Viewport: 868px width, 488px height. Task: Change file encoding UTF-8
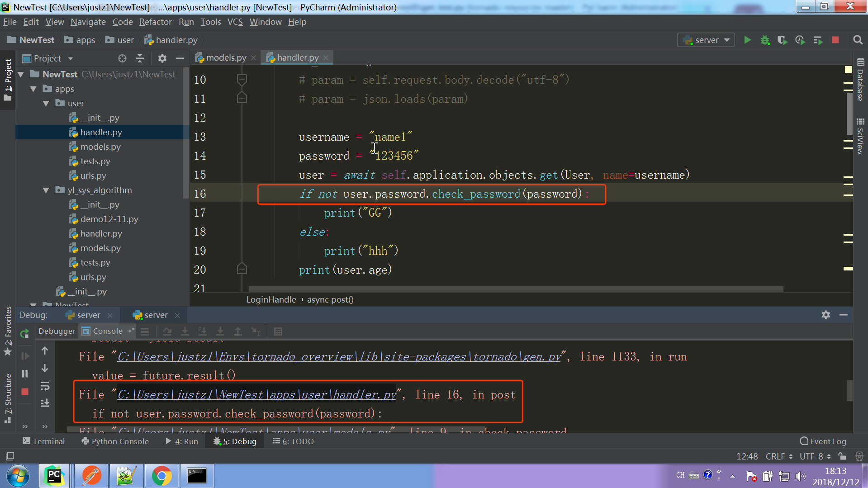click(815, 456)
